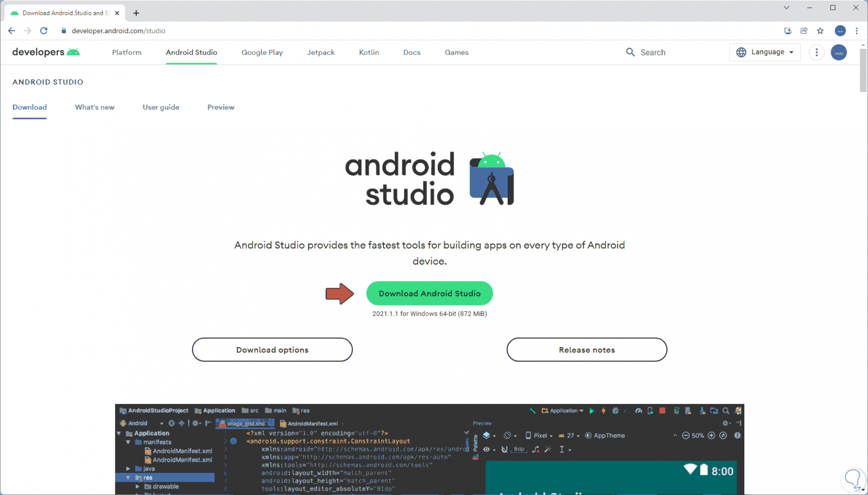
Task: Focus the Search field in site header
Action: (x=653, y=53)
